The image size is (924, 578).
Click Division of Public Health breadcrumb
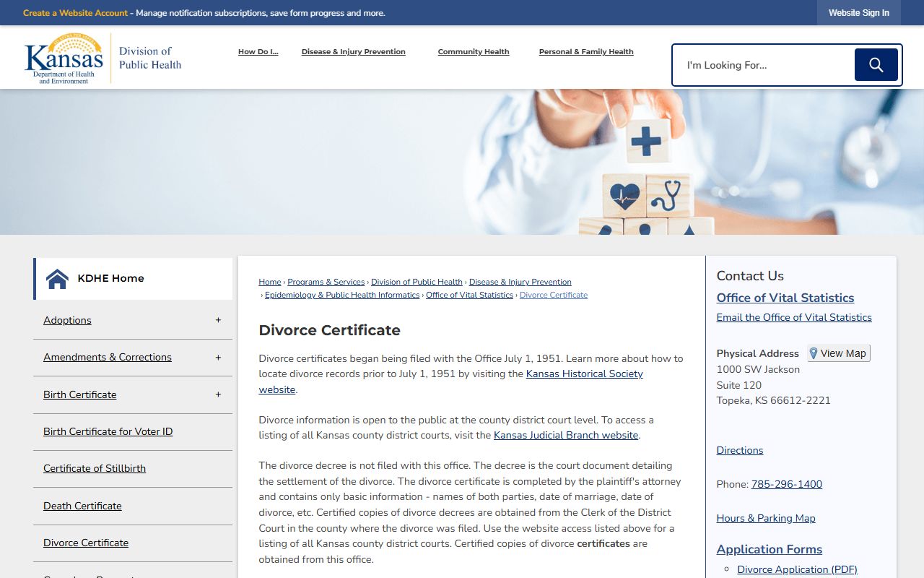417,282
